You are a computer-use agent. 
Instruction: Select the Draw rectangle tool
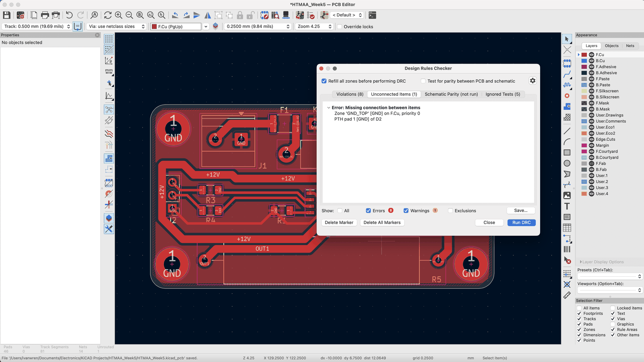(567, 152)
